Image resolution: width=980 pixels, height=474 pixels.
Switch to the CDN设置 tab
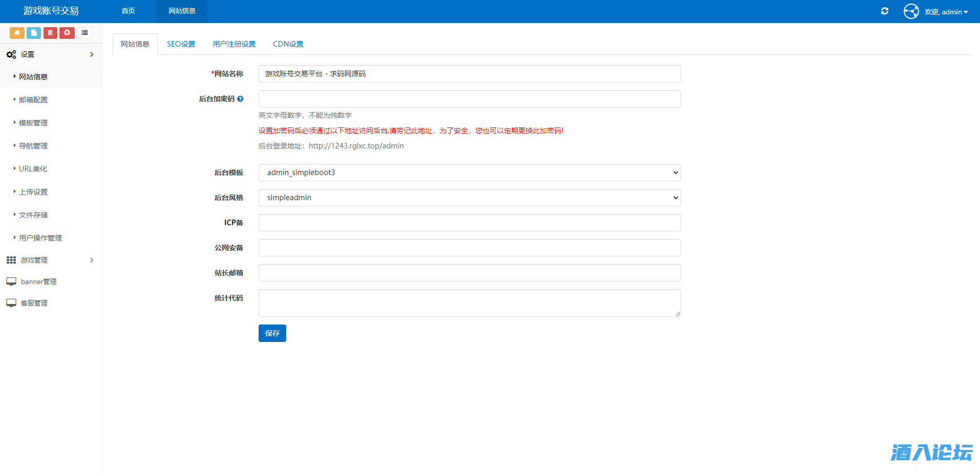click(288, 44)
